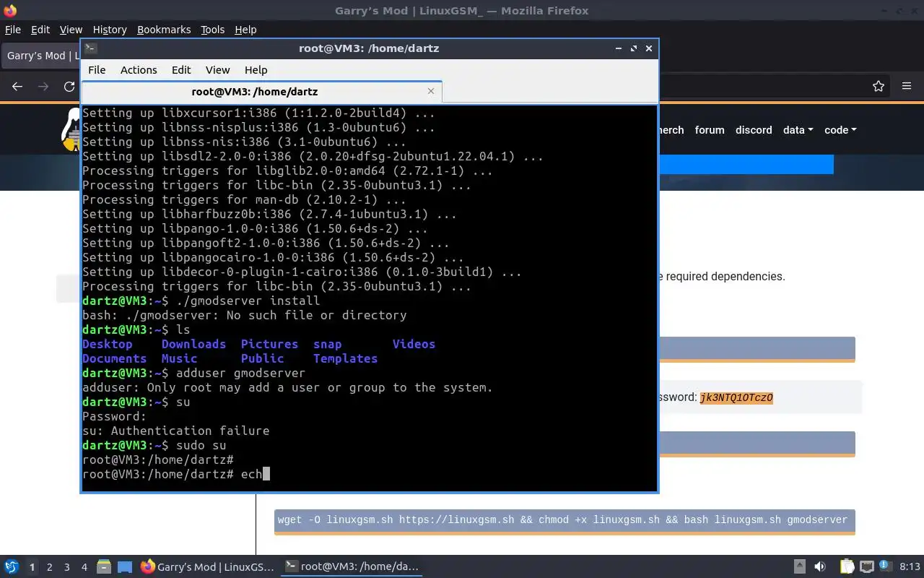
Task: Click the Desktop directory name in terminal
Action: [108, 344]
